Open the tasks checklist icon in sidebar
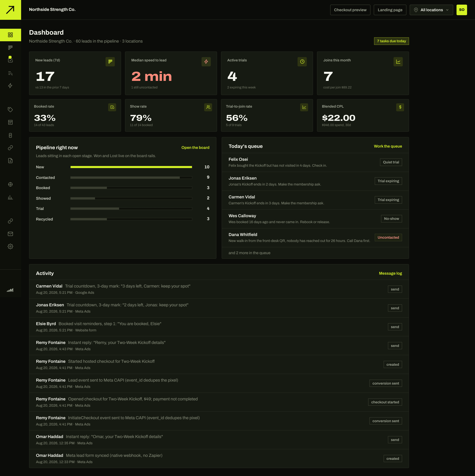The image size is (475, 476). (x=10, y=60)
